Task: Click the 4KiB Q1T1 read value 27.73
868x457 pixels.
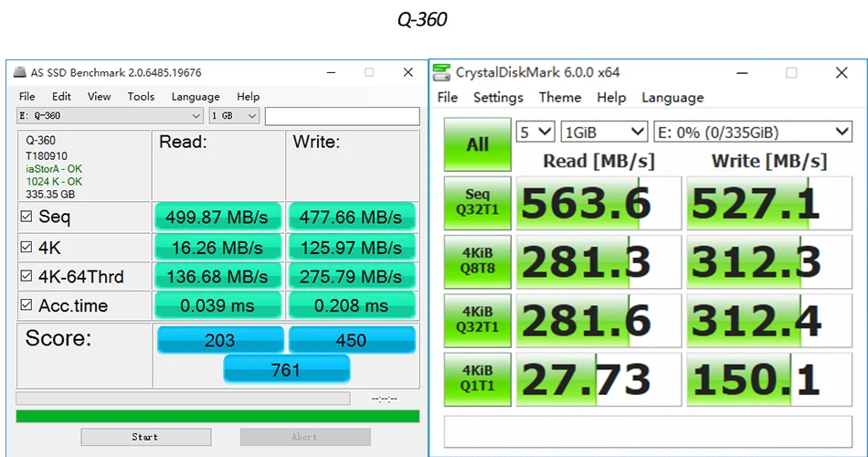Action: pyautogui.click(x=598, y=379)
